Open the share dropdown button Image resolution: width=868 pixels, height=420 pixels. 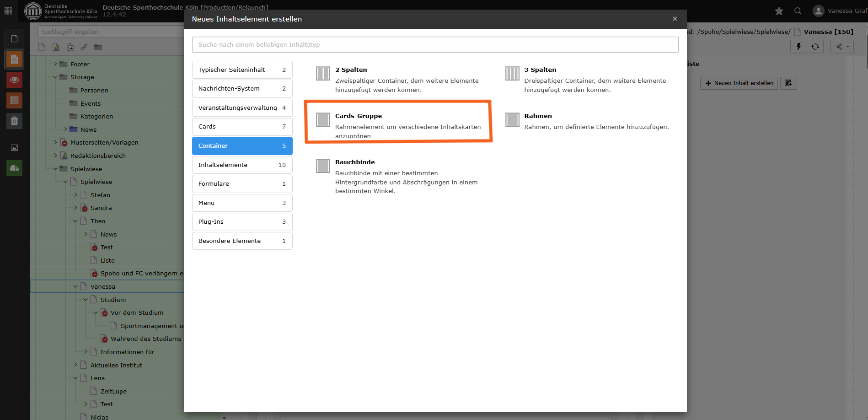(842, 47)
